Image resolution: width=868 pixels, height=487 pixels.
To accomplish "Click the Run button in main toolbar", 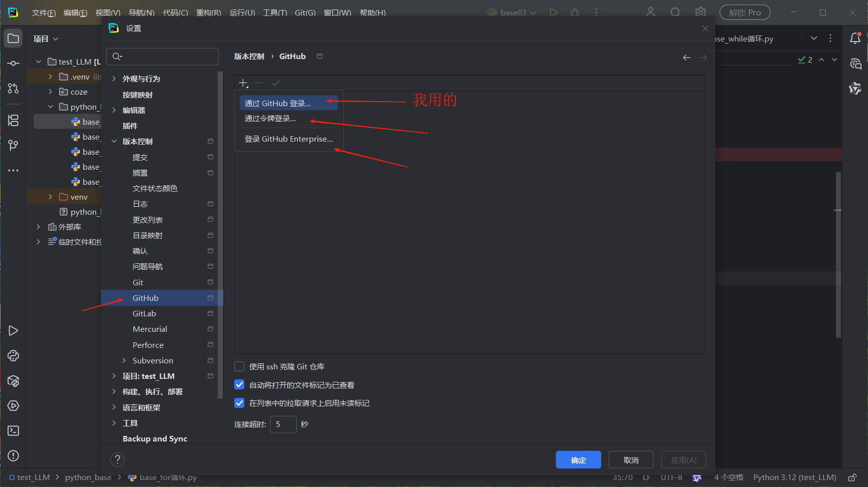I will coord(554,13).
